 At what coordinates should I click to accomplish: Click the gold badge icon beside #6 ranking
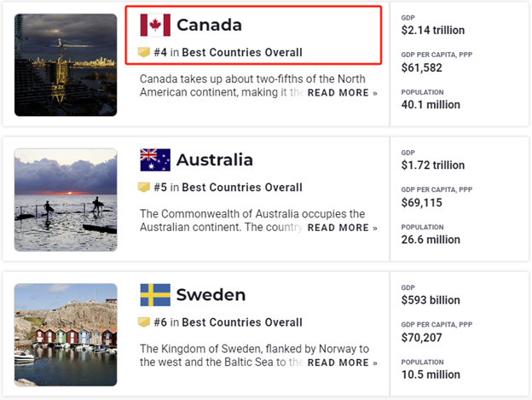pyautogui.click(x=144, y=322)
